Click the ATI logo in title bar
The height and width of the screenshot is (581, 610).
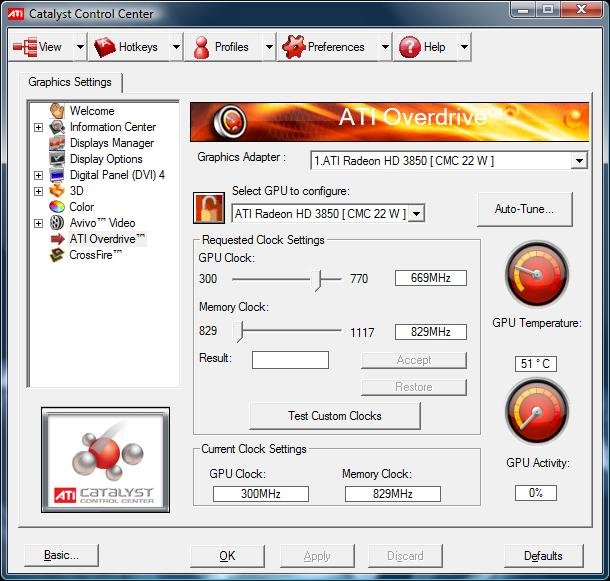16,14
